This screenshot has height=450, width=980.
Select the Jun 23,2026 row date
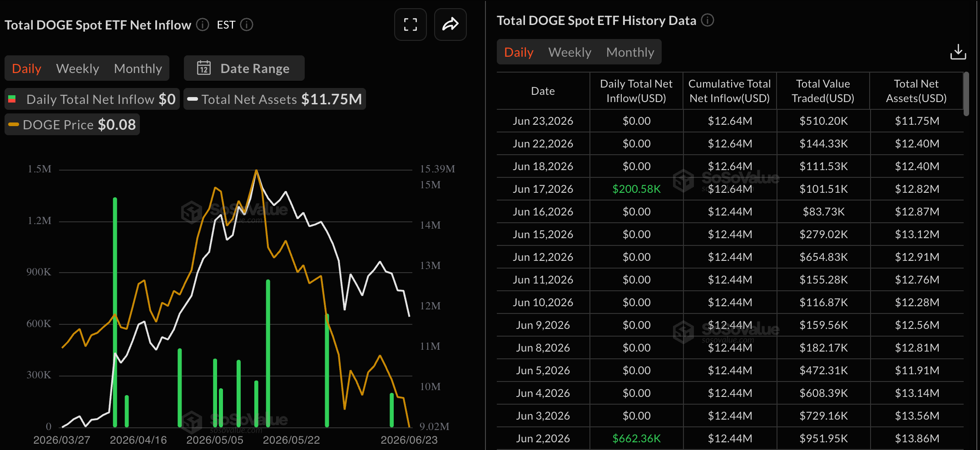543,121
